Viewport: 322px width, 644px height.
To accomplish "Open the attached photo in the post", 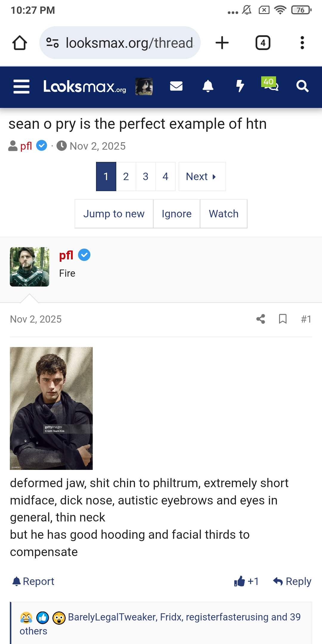I will coord(51,408).
